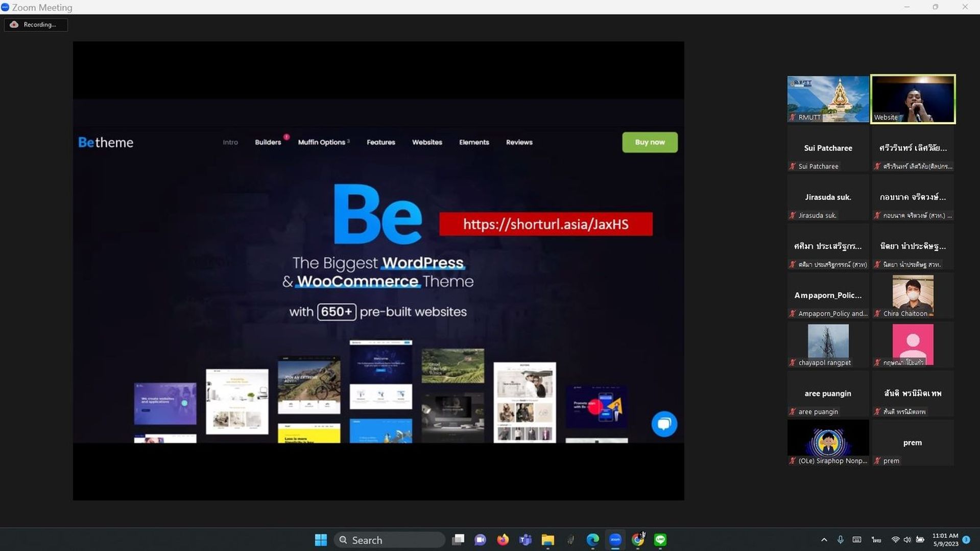Click the 650+ badge

click(337, 312)
